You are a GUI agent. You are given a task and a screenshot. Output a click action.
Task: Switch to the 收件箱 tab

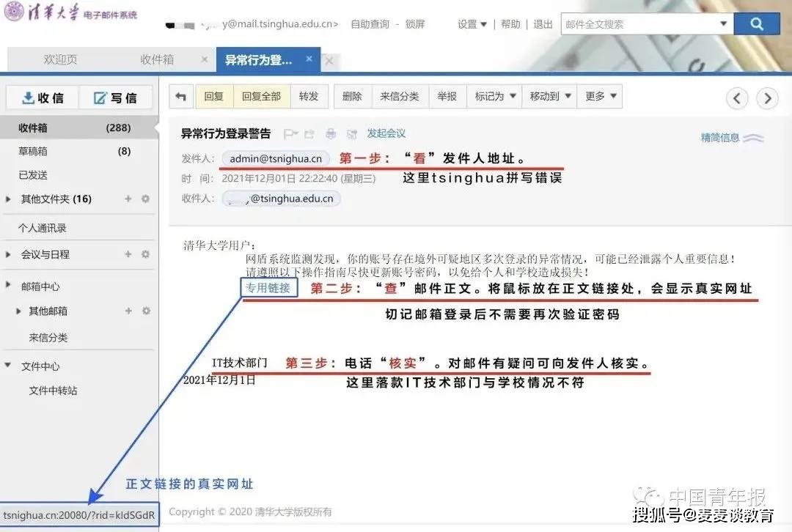[157, 59]
